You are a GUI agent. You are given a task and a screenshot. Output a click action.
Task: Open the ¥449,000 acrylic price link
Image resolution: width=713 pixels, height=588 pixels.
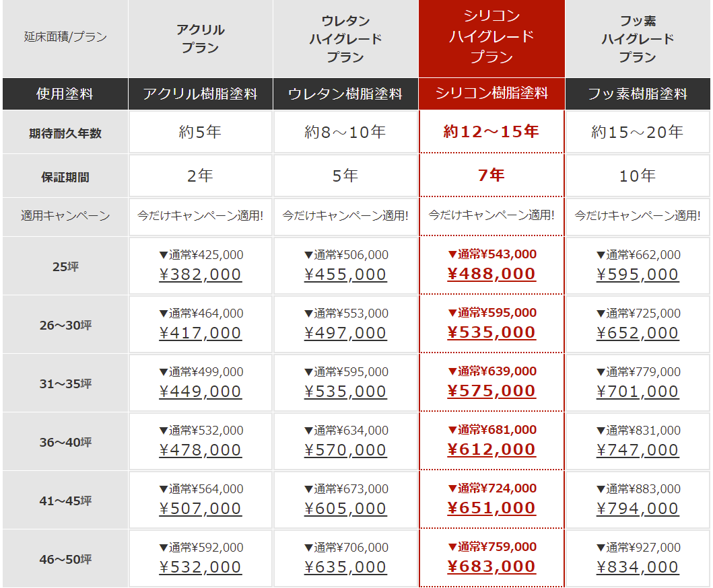200,392
